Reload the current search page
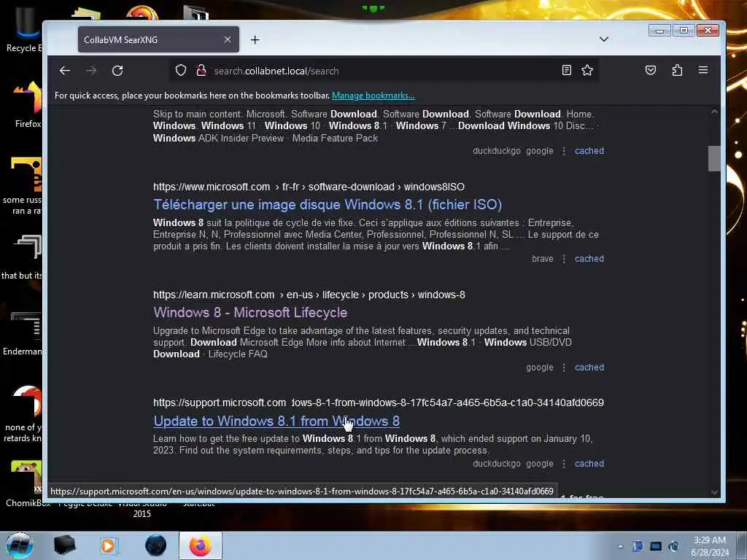This screenshot has width=747, height=560. click(x=117, y=71)
